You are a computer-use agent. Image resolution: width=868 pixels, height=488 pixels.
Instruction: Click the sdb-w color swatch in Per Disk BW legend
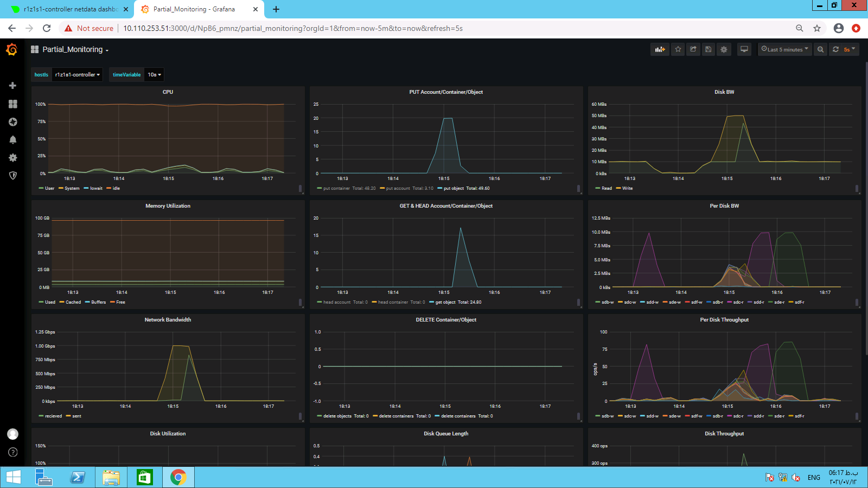click(x=597, y=303)
